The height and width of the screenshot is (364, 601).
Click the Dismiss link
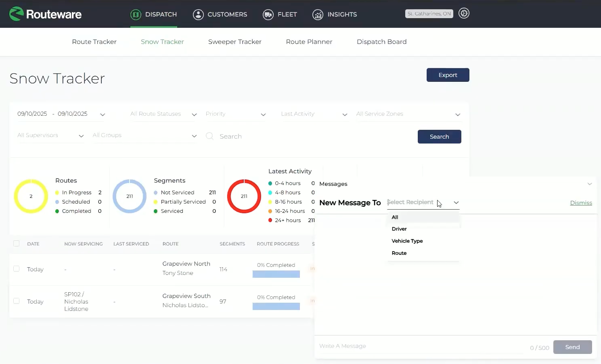click(x=581, y=203)
